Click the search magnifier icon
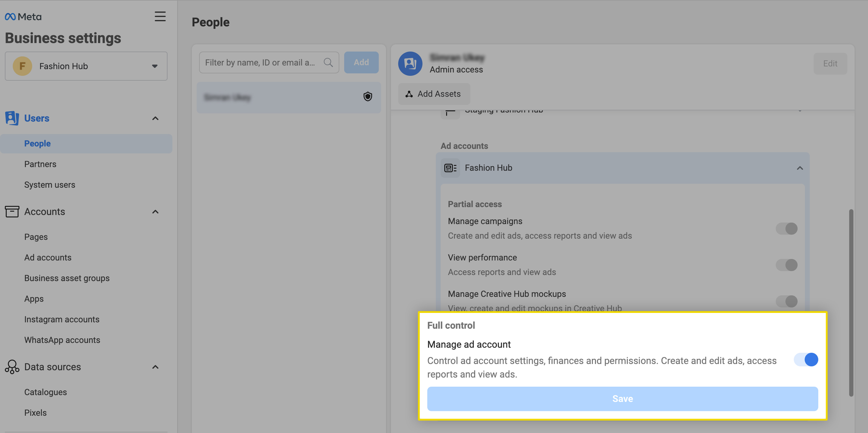This screenshot has width=868, height=433. (328, 62)
